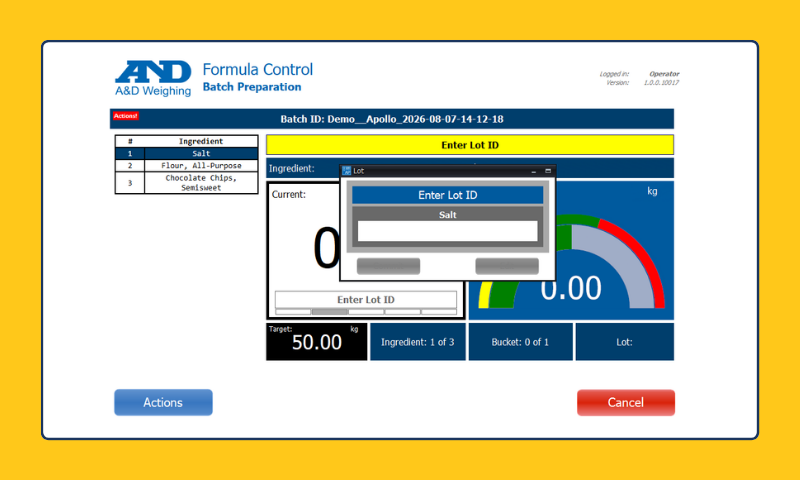The height and width of the screenshot is (480, 800).
Task: Maximize the Lot dialog window
Action: tap(548, 171)
